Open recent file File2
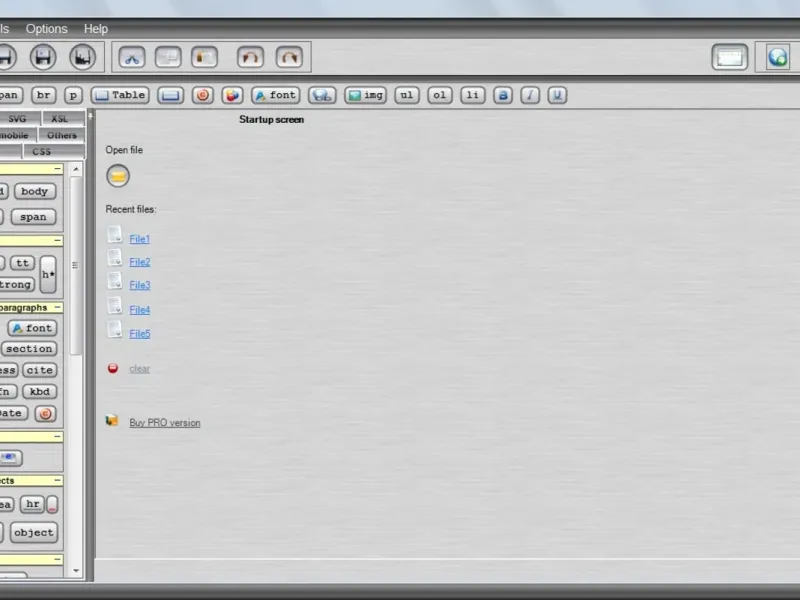 pyautogui.click(x=139, y=262)
